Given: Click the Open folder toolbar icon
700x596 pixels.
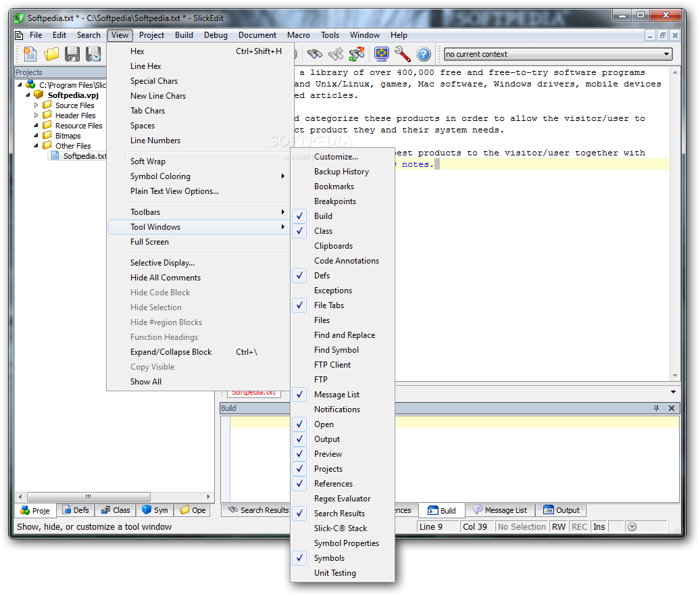Looking at the screenshot, I should click(51, 54).
